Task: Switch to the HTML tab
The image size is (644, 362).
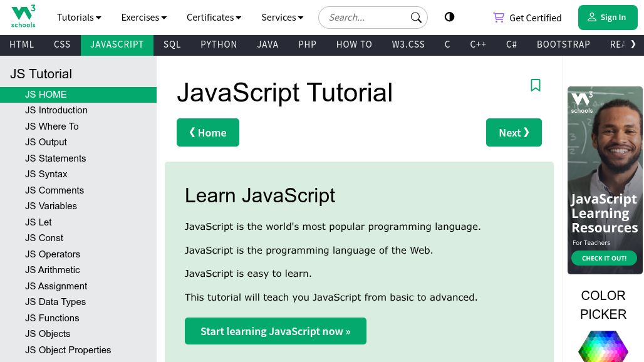Action: (x=22, y=44)
